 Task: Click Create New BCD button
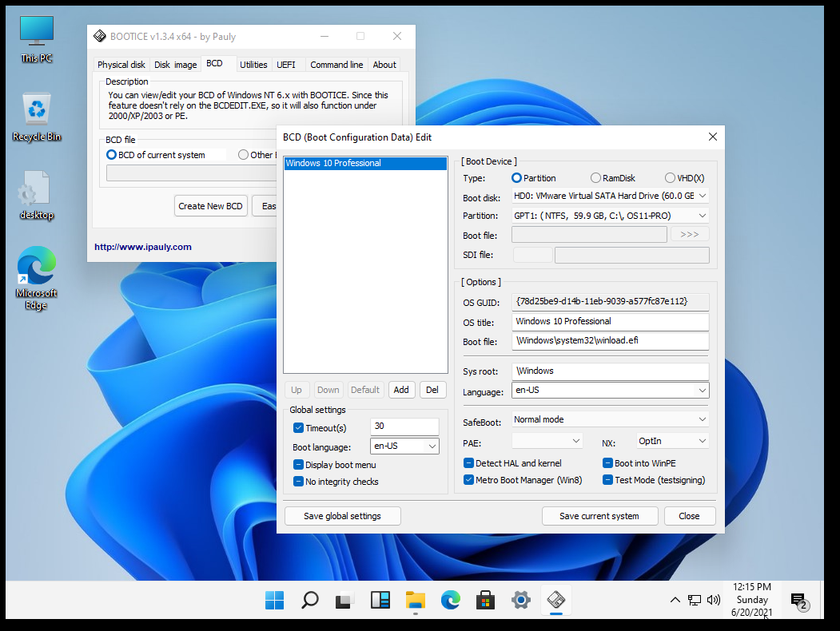click(210, 206)
